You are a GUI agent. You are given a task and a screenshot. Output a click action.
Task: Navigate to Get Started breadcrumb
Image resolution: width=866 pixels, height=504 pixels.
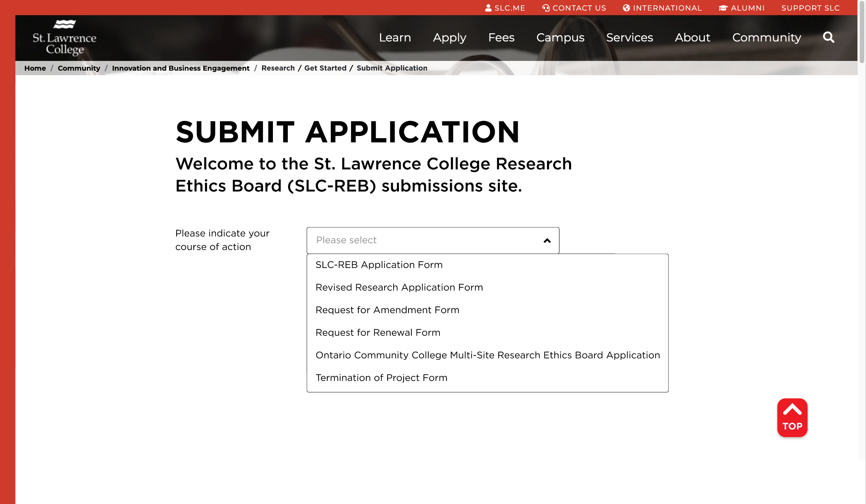click(x=325, y=68)
